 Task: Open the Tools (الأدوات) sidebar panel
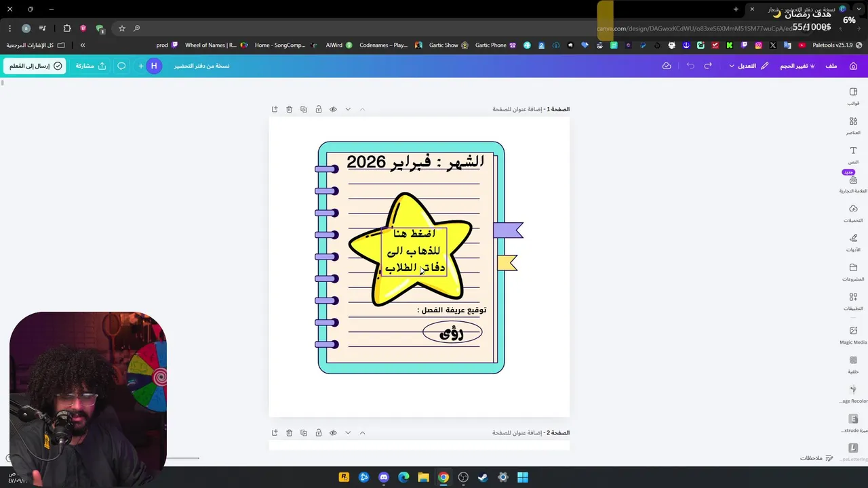pyautogui.click(x=853, y=243)
